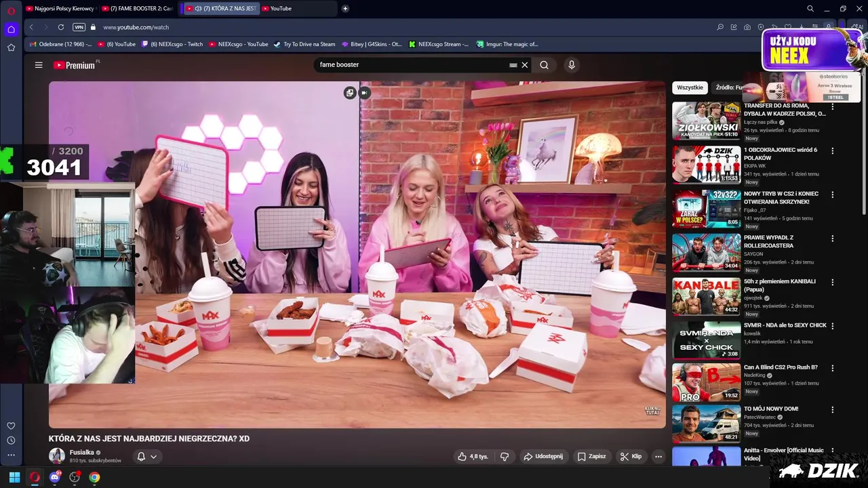Expand the notification bell dropdown for Fusialka
This screenshot has width=868, height=488.
pyautogui.click(x=147, y=456)
